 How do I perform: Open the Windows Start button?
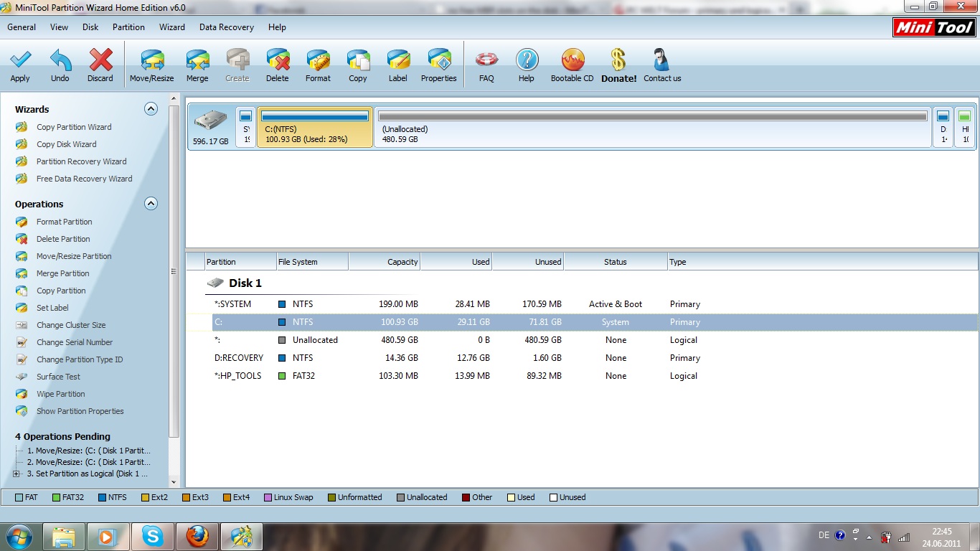pos(19,536)
